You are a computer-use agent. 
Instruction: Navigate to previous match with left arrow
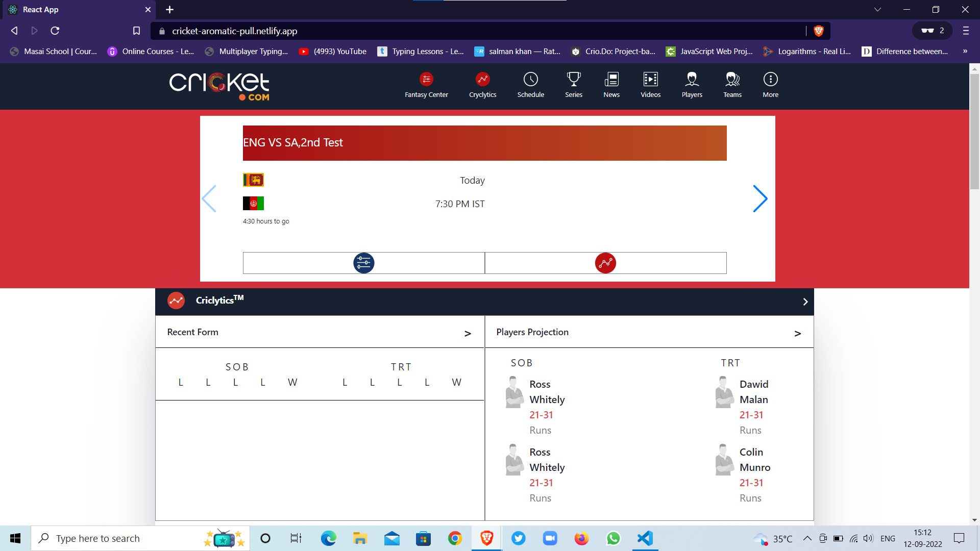point(210,198)
